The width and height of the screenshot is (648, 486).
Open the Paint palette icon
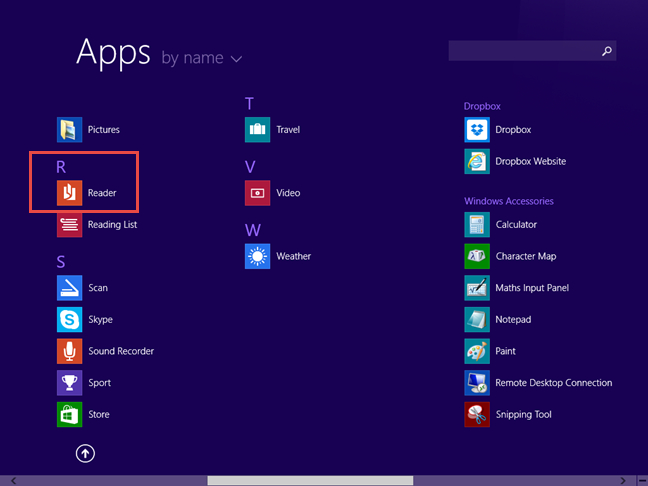point(477,351)
